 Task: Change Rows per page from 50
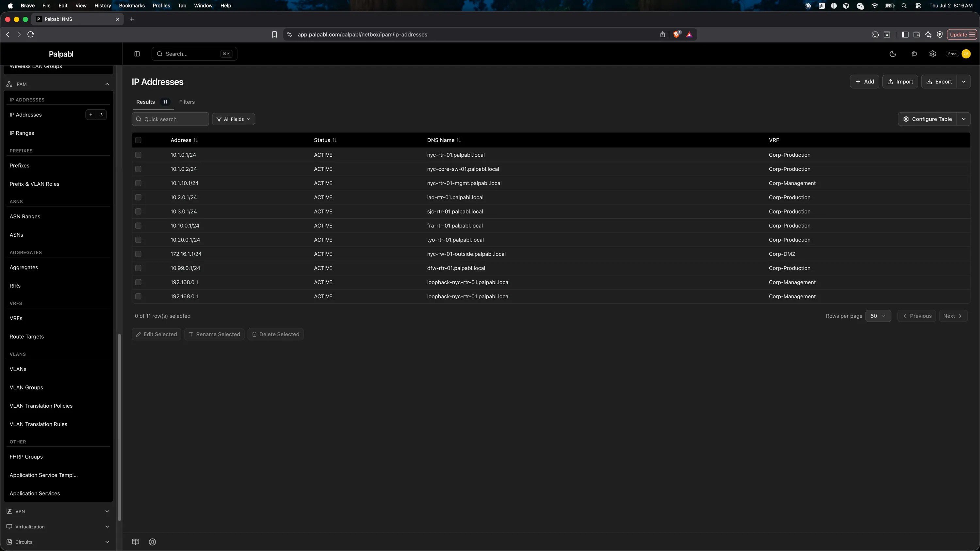(x=878, y=316)
